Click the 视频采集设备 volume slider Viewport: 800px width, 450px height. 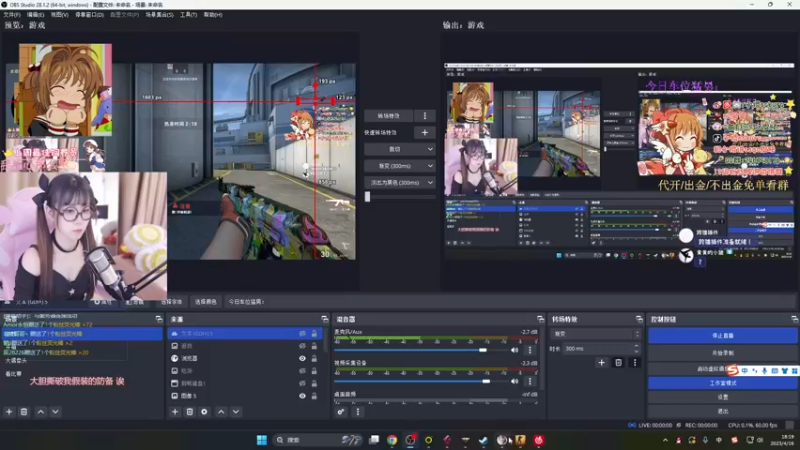point(420,381)
